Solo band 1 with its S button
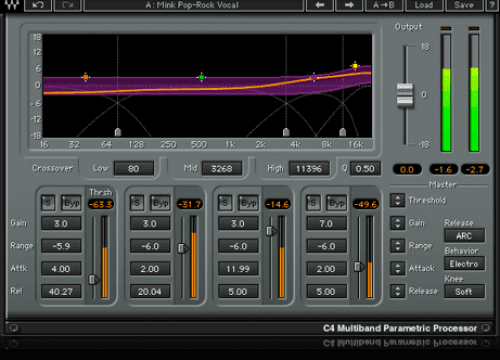The width and height of the screenshot is (500, 360). [48, 203]
